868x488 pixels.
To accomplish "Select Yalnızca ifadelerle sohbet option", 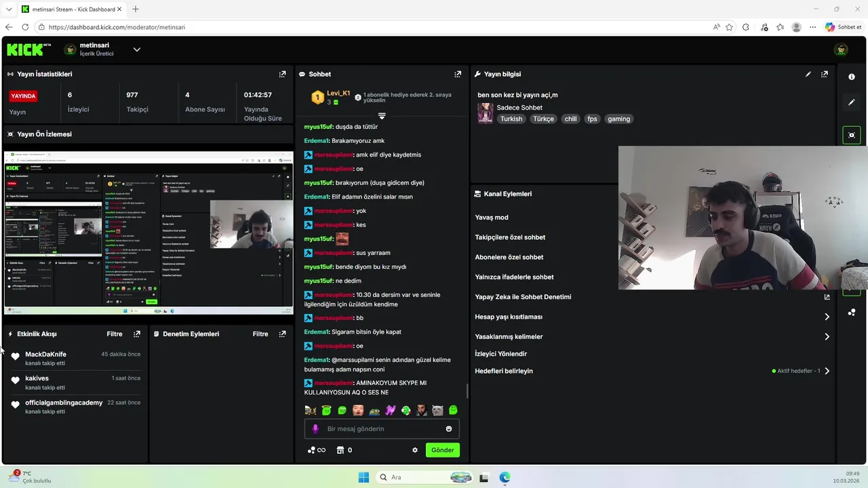I will click(514, 277).
